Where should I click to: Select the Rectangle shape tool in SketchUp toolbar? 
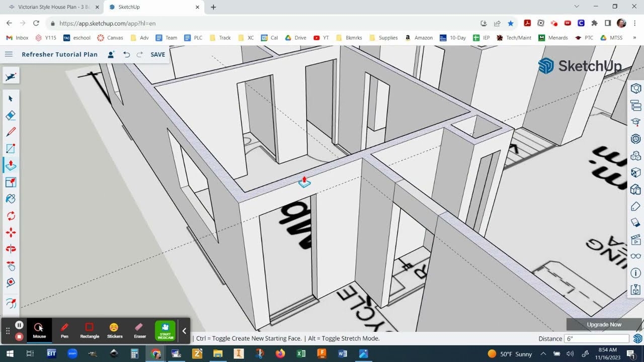pos(11,148)
